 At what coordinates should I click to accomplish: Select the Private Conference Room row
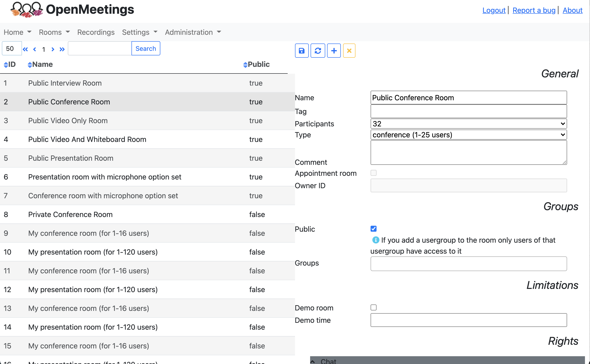pyautogui.click(x=70, y=215)
